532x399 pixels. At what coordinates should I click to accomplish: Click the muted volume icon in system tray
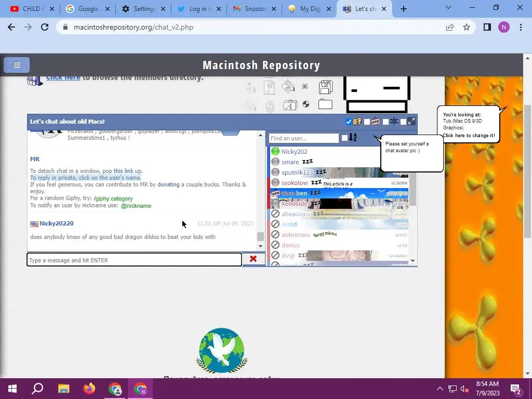coord(464,389)
